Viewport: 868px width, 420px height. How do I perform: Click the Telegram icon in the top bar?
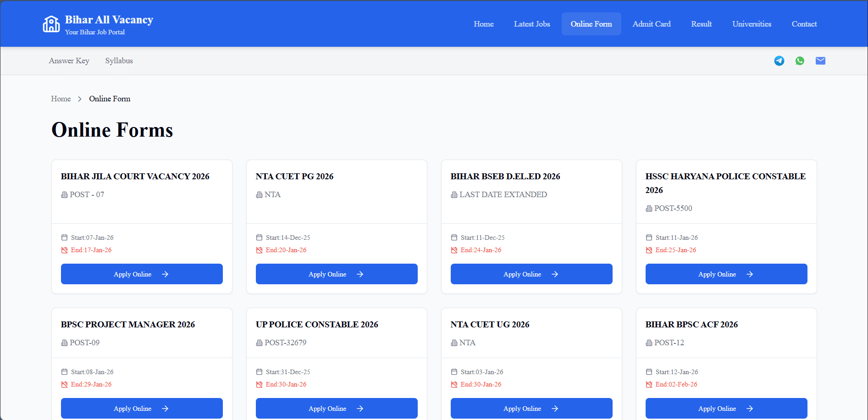point(779,61)
